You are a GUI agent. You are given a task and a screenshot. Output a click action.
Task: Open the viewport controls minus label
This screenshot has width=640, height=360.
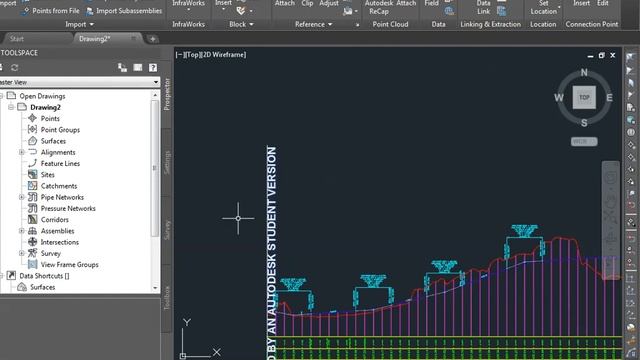[179, 55]
